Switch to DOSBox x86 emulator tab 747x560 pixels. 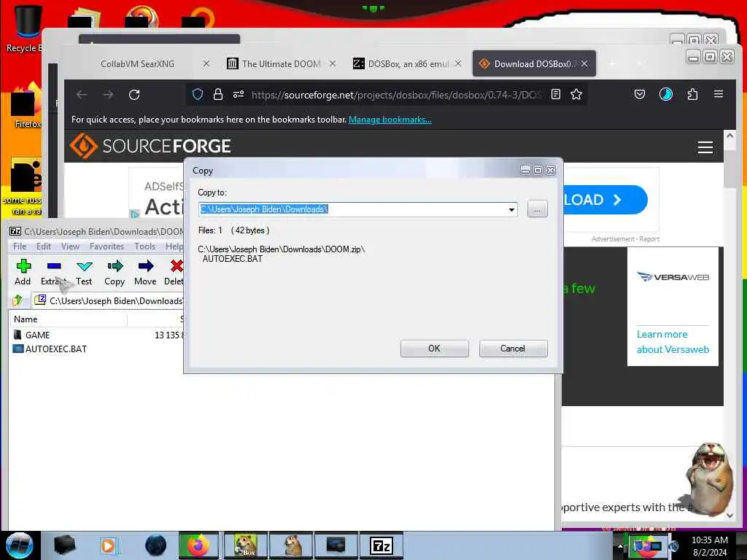[407, 64]
